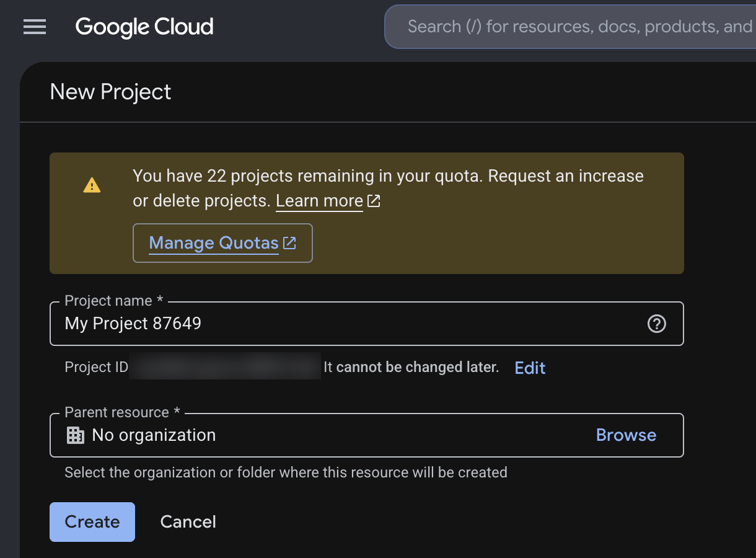
Task: Click the Project name input field
Action: pyautogui.click(x=367, y=324)
